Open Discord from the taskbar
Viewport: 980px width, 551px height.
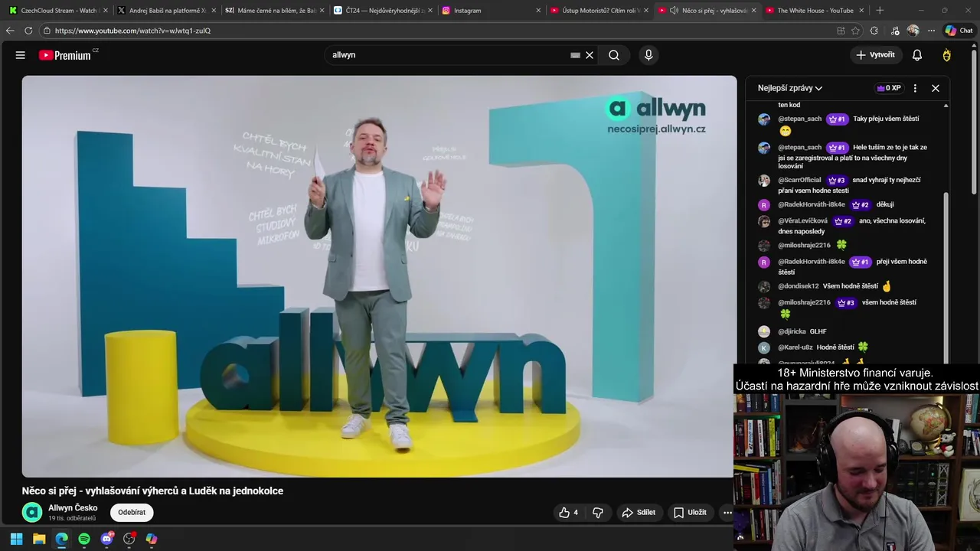pos(106,539)
